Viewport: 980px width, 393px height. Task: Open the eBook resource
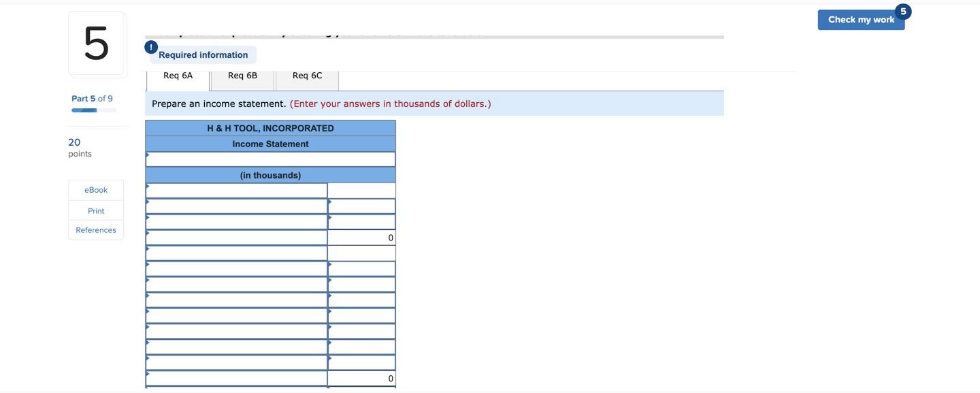coord(96,190)
